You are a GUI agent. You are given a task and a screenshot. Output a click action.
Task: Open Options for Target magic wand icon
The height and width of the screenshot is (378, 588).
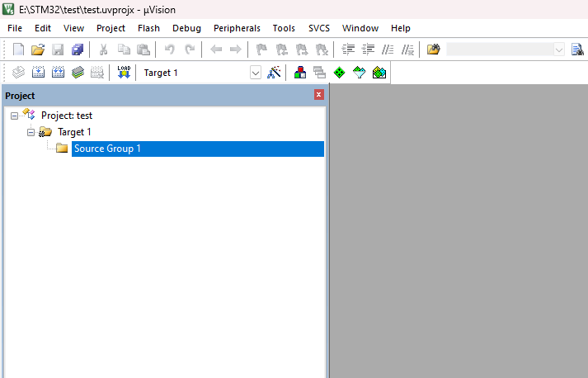click(275, 73)
